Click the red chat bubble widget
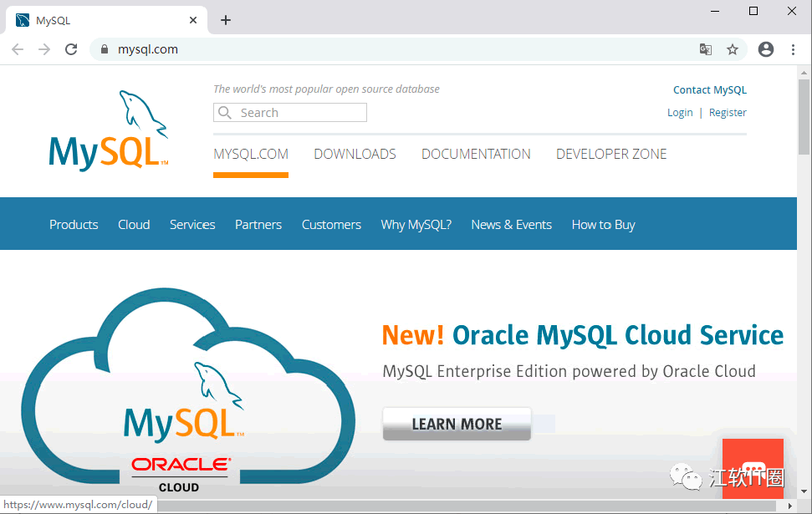This screenshot has height=514, width=812. 753,468
